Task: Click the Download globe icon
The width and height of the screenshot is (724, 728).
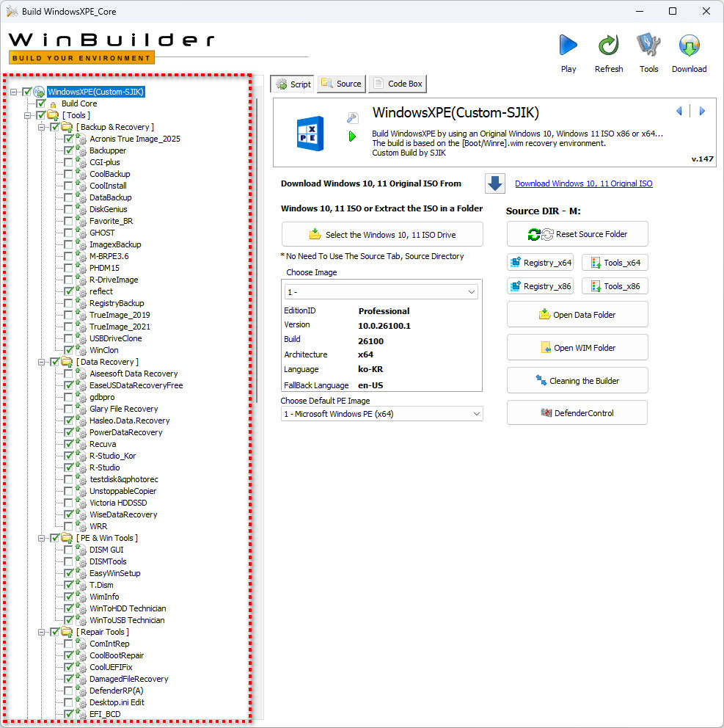Action: 690,45
